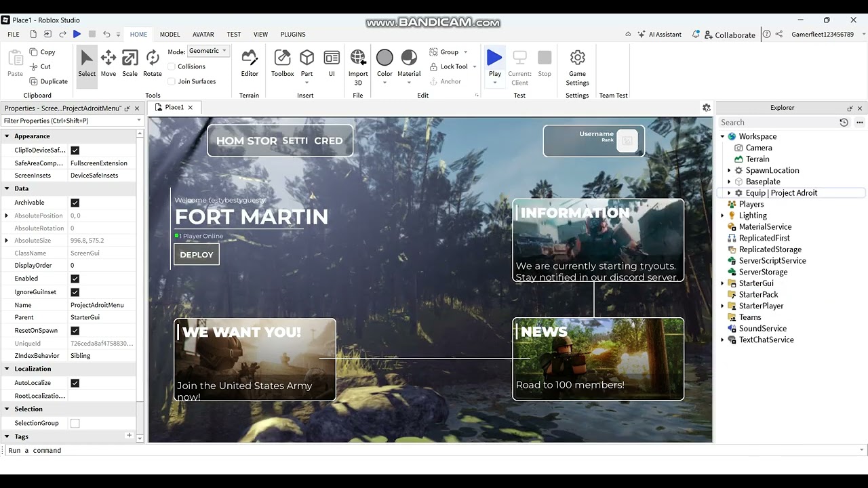Expand the Group dropdown

click(x=466, y=52)
